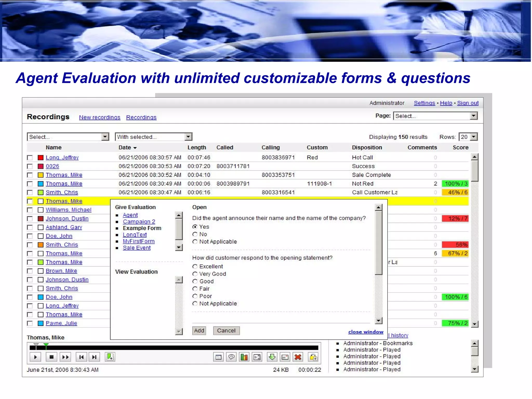532x399 pixels.
Task: Click the 100% / 3 score badge
Action: (455, 184)
